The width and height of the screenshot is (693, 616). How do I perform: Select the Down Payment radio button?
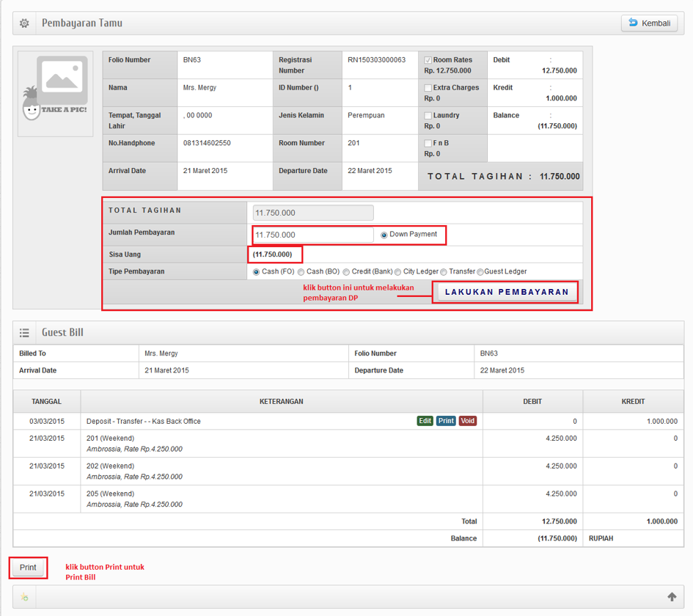coord(384,235)
